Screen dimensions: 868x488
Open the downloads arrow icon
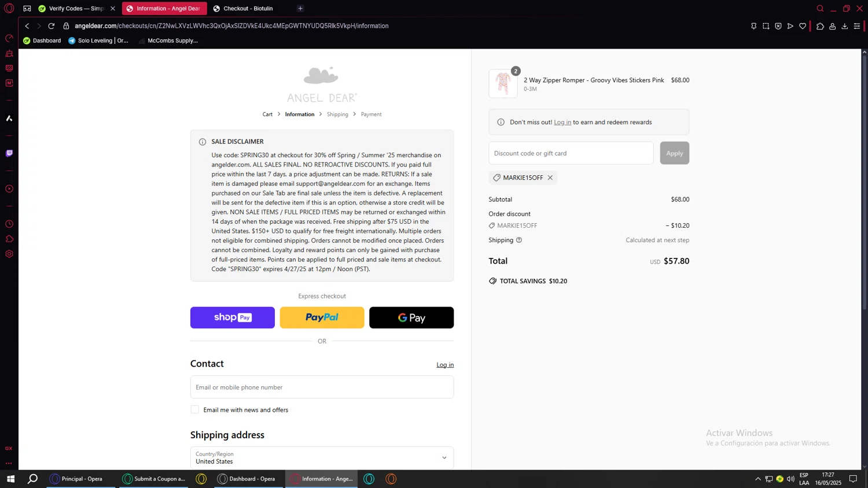[x=845, y=26]
